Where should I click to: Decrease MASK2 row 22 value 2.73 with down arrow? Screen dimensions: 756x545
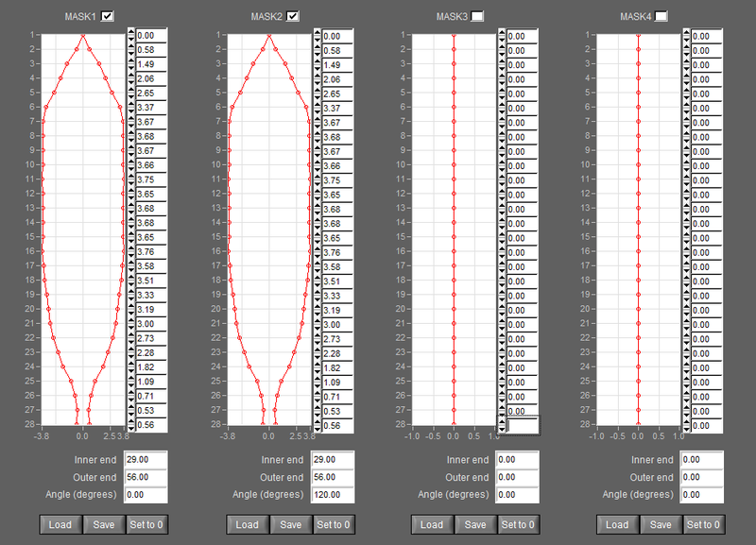tap(318, 343)
